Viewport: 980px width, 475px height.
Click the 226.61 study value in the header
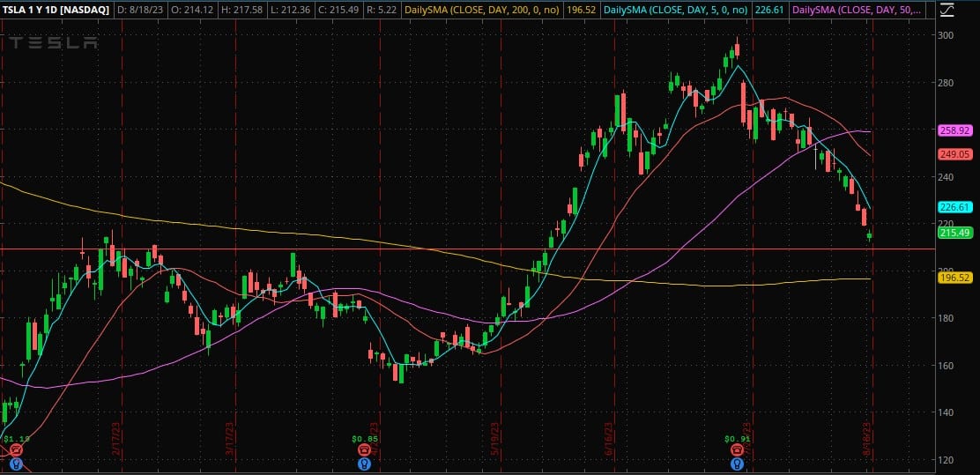[x=768, y=10]
